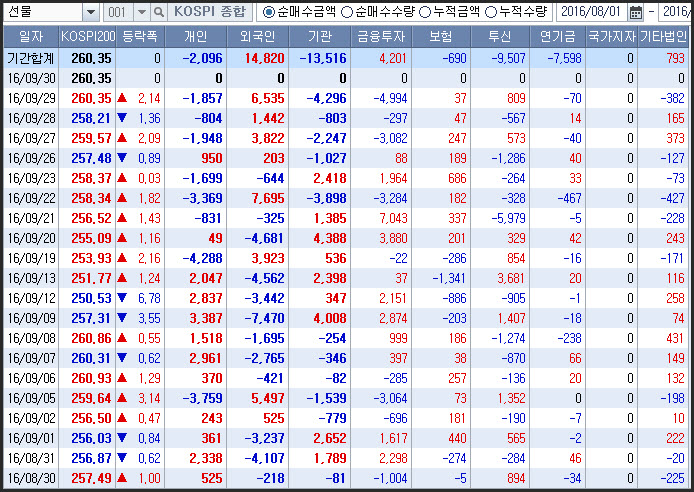Click foreigner value 7,695 on 16/09/22

point(268,198)
